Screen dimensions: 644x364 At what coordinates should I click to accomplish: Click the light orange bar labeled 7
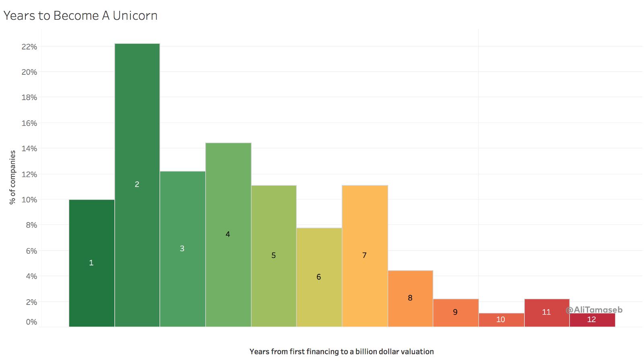click(x=365, y=255)
